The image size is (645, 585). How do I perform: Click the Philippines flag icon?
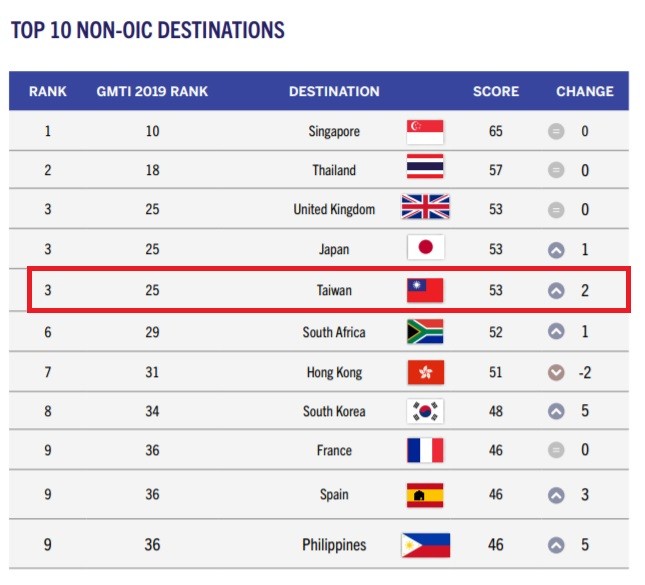(x=425, y=545)
